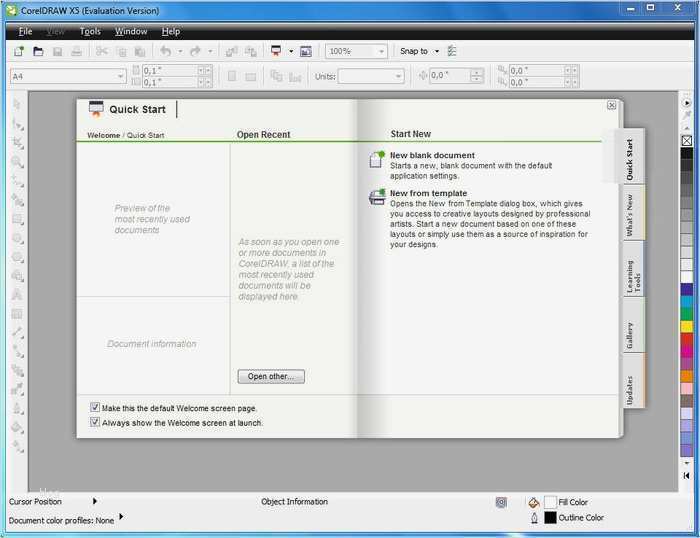
Task: Select the Pick tool in toolbox
Action: [17, 104]
